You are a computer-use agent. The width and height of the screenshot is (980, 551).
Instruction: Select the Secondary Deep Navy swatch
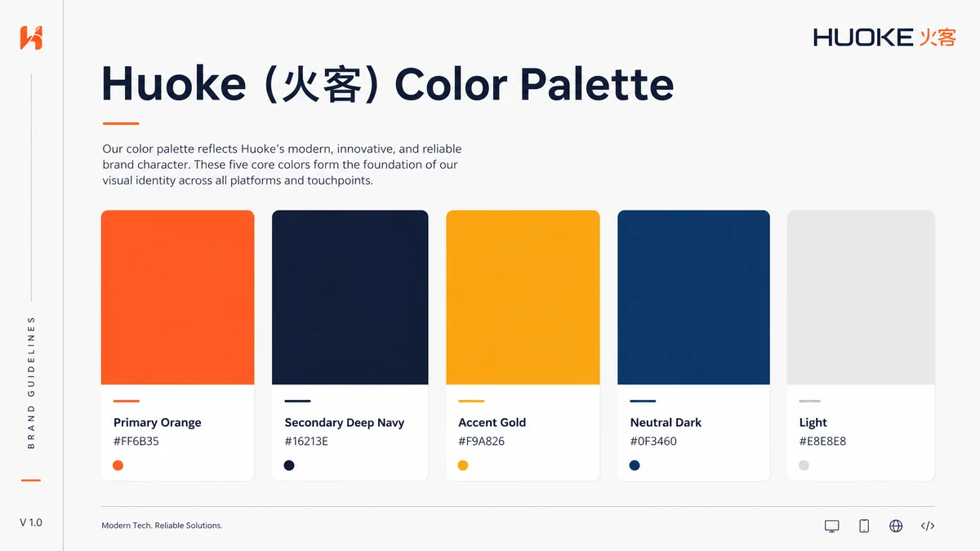350,297
